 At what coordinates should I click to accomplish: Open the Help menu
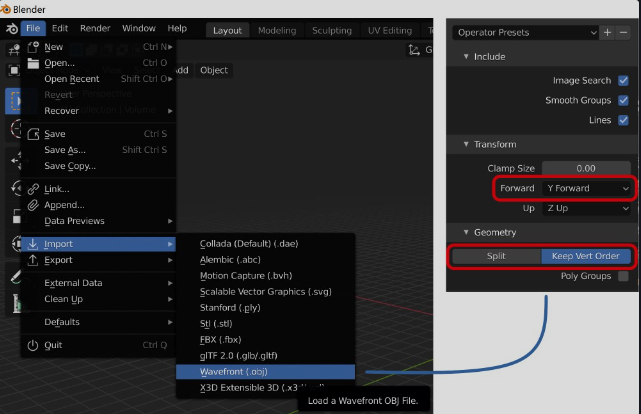177,28
